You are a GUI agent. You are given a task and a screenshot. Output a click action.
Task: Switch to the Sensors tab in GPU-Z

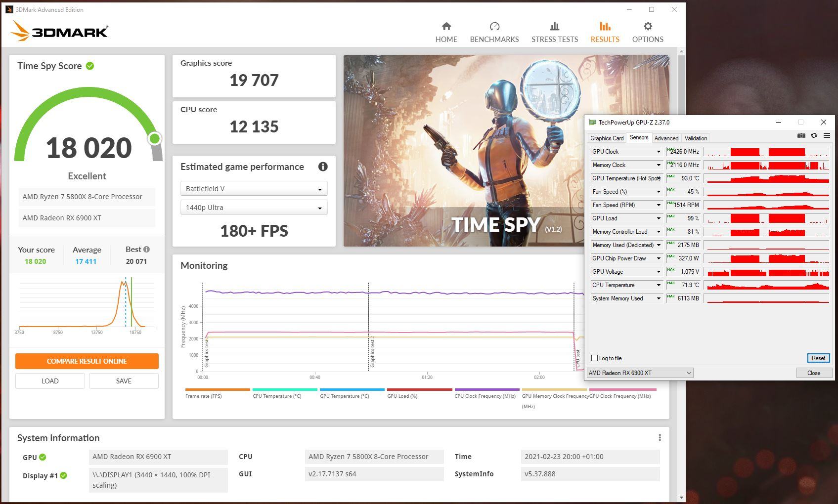[x=639, y=138]
